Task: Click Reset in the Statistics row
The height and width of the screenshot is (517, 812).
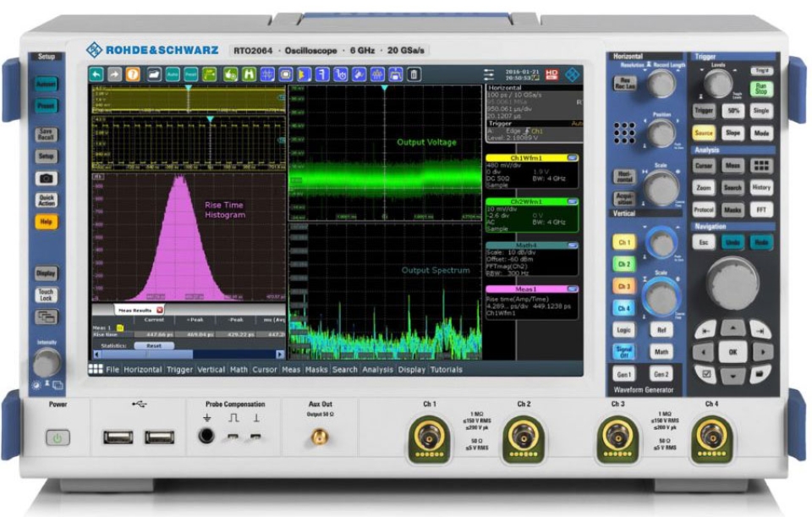Action: click(154, 346)
